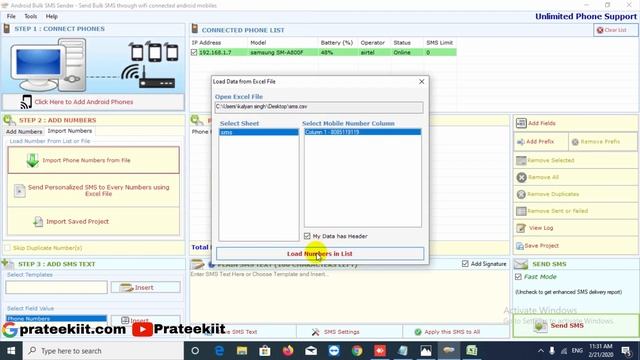Toggle the Fast Mode checkbox

click(518, 277)
